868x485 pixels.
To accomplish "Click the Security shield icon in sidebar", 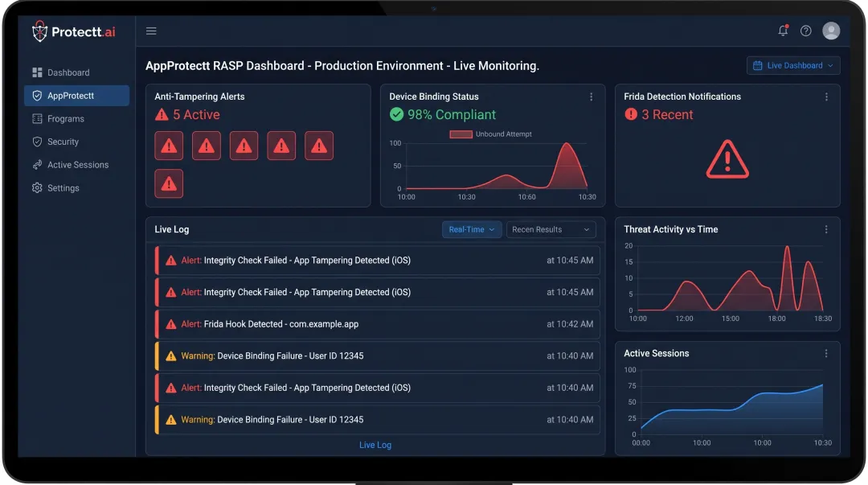I will tap(37, 142).
